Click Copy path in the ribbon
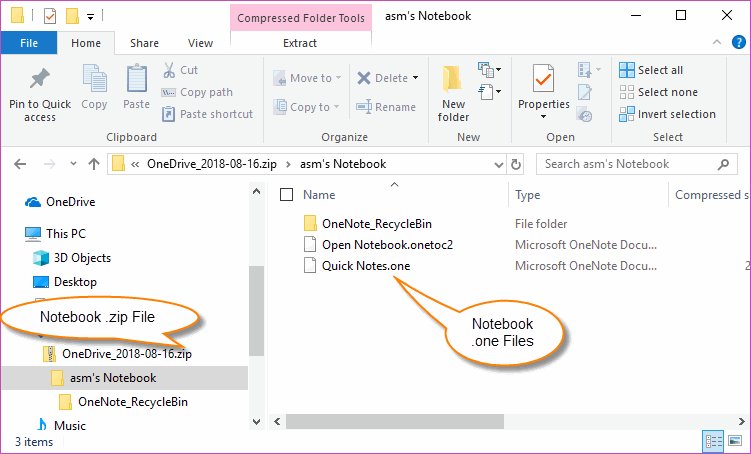751x454 pixels. [197, 92]
